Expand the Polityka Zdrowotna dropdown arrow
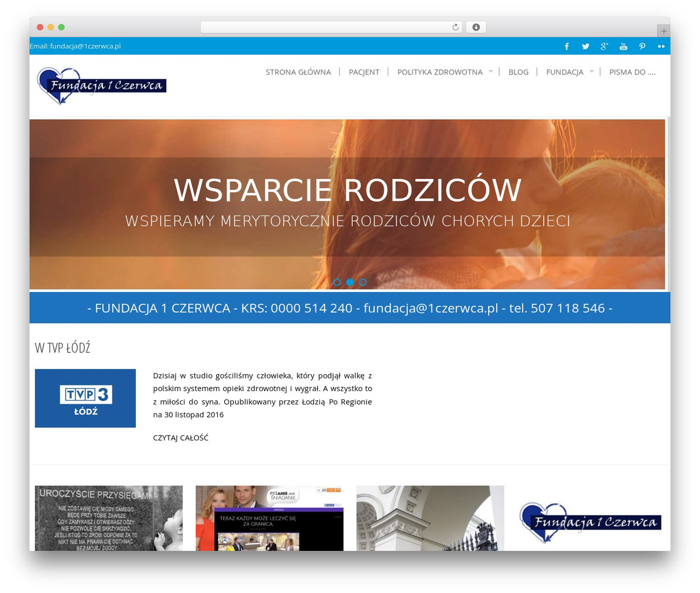 (491, 72)
